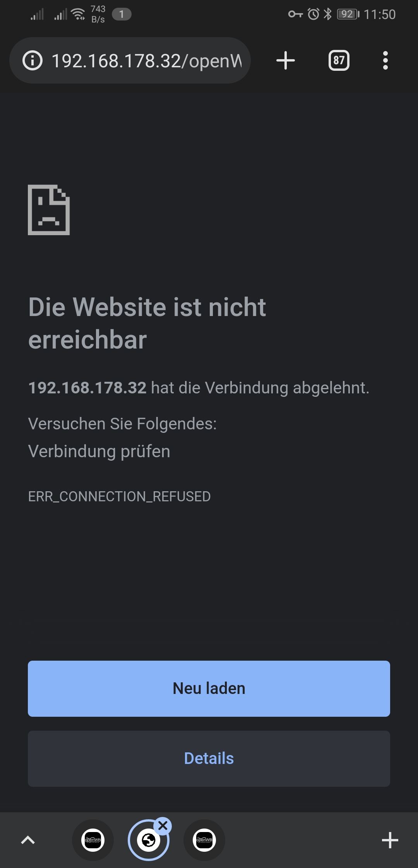Open tab switcher showing 87 tabs
Viewport: 418px width, 868px height.
pyautogui.click(x=339, y=60)
